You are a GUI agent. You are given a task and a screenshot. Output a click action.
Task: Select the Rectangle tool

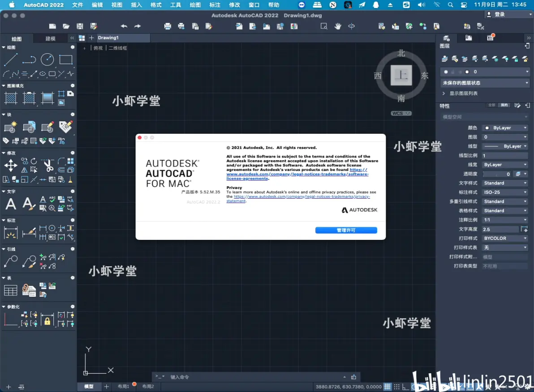tap(66, 60)
